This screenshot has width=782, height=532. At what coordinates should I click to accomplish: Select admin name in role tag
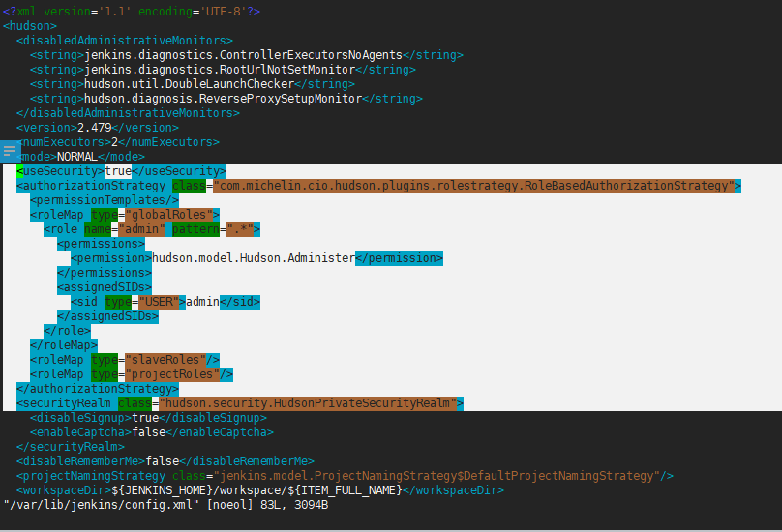coord(141,229)
